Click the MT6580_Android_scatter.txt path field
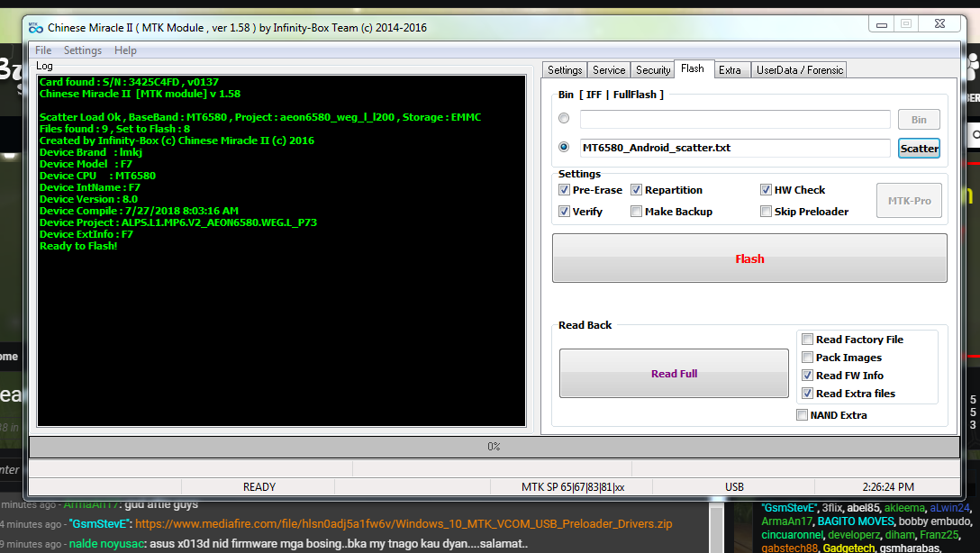Screen dimensions: 980x553 point(735,148)
